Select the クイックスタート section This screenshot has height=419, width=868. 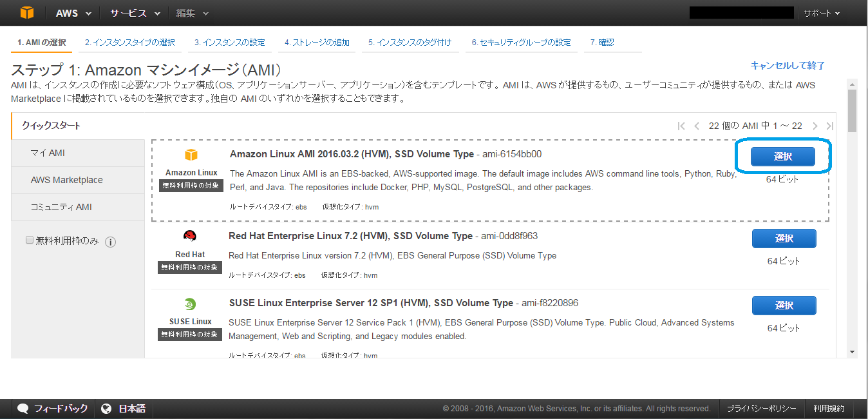77,126
